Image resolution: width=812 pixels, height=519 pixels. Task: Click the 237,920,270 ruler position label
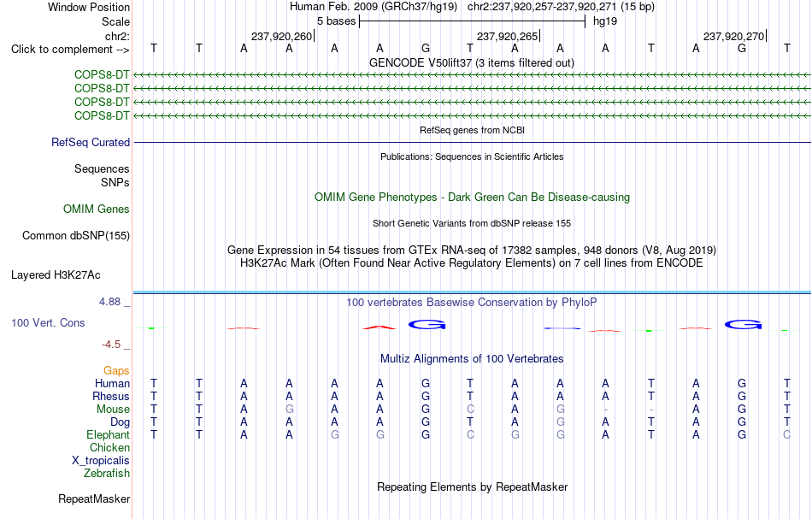pyautogui.click(x=734, y=36)
